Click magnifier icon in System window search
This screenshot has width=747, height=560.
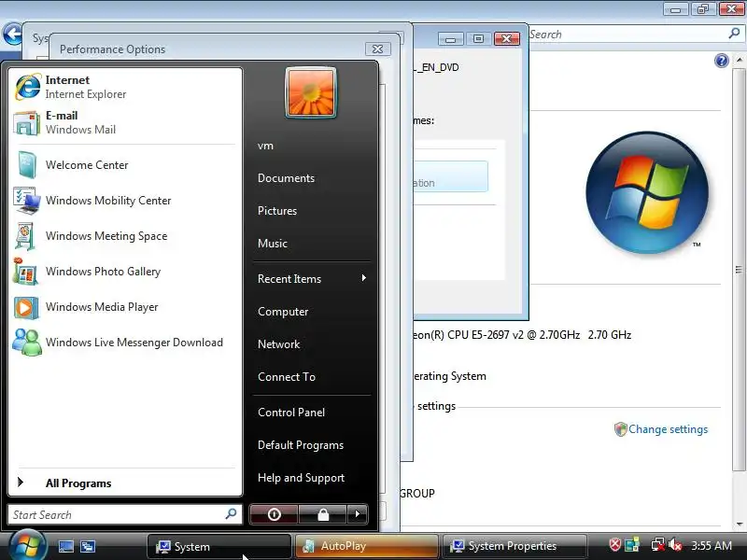coord(734,34)
